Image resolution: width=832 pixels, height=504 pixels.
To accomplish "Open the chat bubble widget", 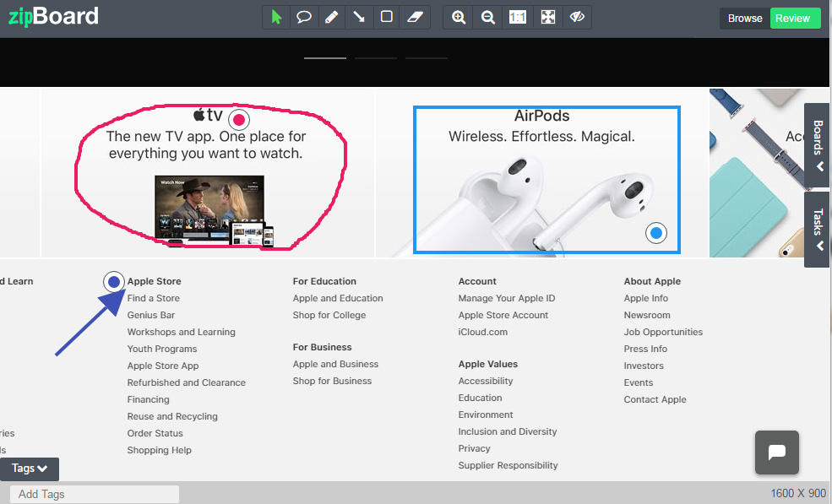I will [776, 452].
